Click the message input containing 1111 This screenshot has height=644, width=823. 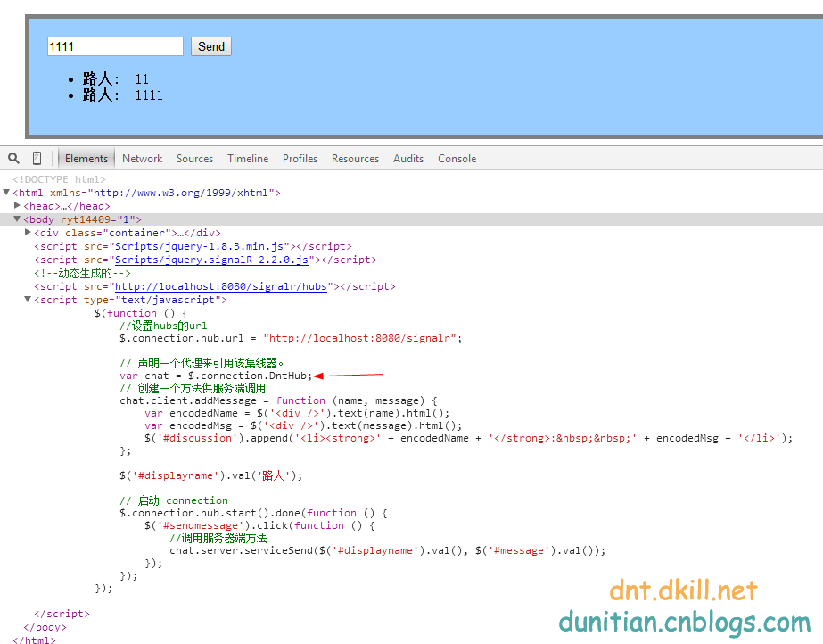click(115, 46)
